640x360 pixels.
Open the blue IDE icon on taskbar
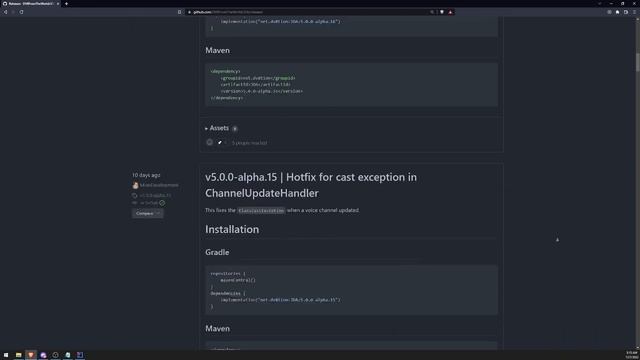tap(80, 355)
